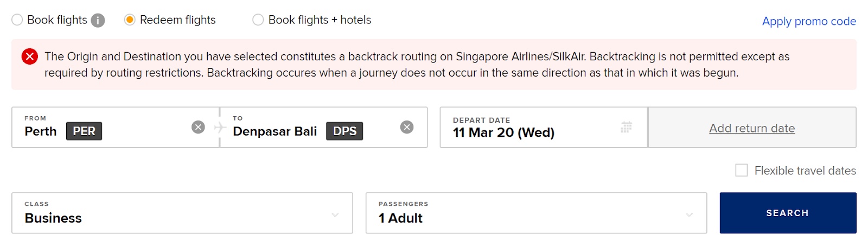Click the To field showing Denpasar Bali
This screenshot has width=868, height=247.
(x=324, y=128)
